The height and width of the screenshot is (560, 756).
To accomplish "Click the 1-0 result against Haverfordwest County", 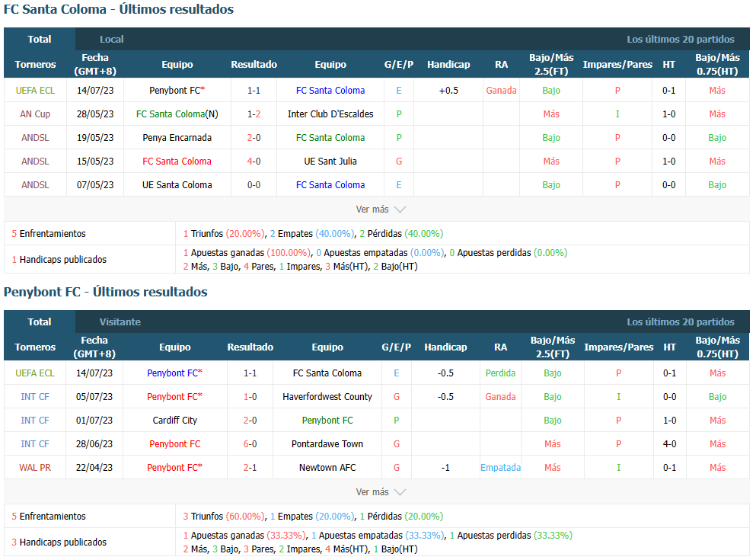I will [250, 396].
